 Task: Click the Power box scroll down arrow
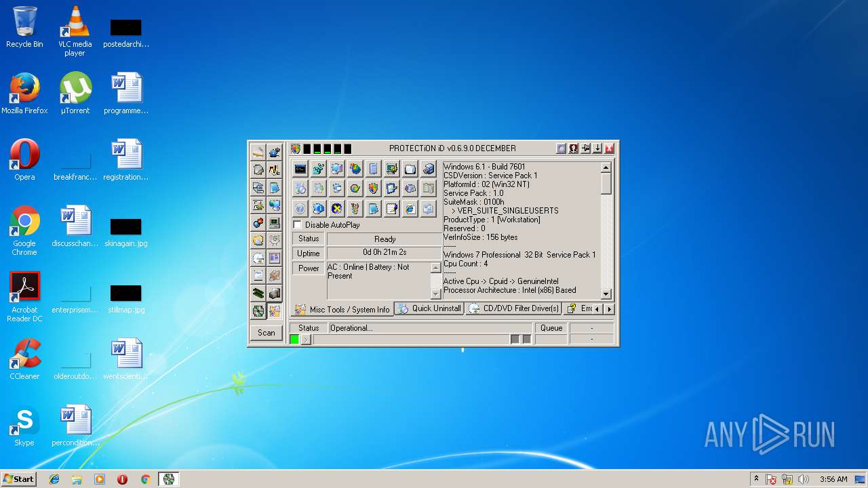click(436, 294)
